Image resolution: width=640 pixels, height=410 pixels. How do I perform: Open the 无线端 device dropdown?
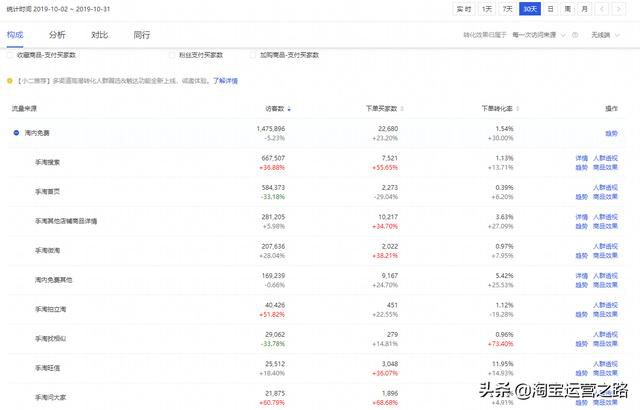click(x=603, y=35)
